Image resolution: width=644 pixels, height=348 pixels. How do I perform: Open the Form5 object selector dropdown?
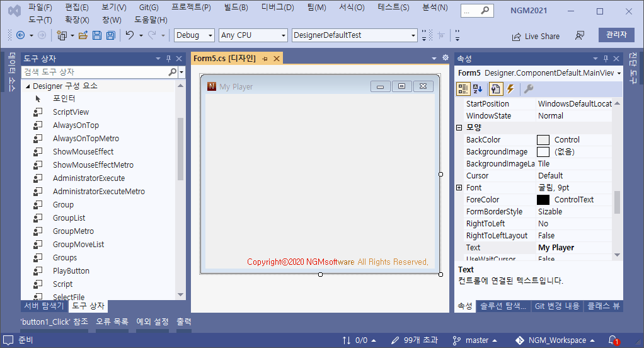619,73
